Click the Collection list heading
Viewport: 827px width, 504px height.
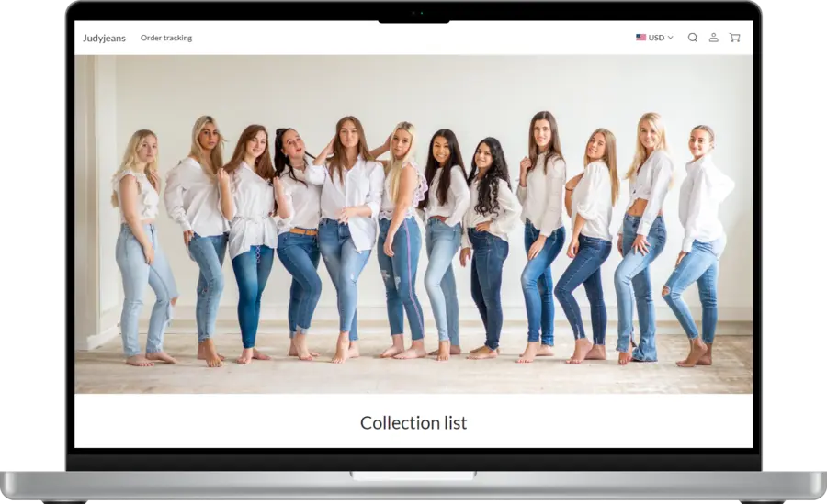coord(413,423)
